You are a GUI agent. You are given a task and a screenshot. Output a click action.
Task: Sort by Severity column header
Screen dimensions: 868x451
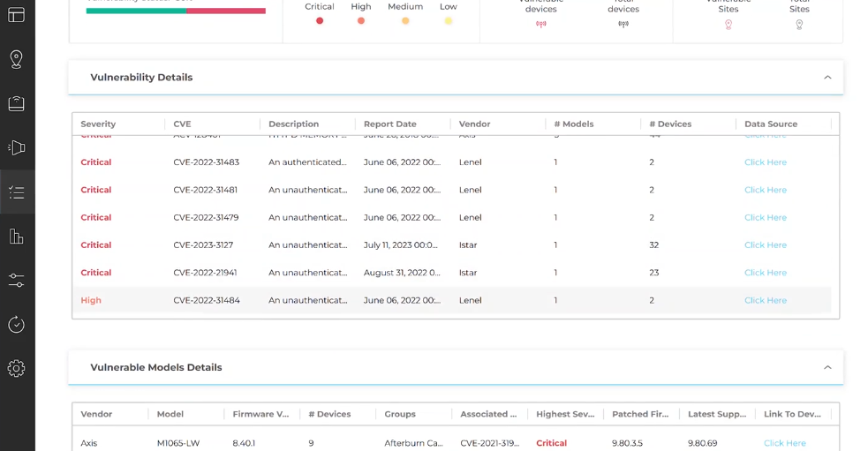[x=98, y=124]
